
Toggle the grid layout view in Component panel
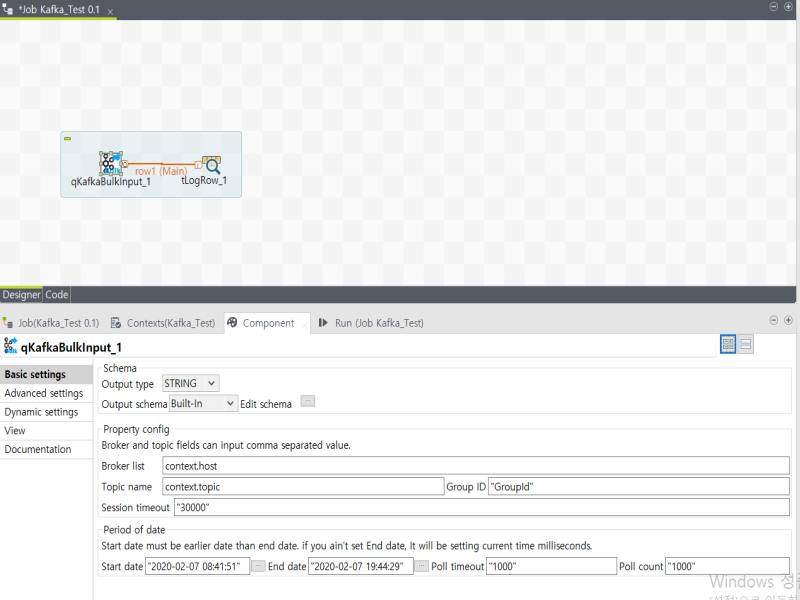(728, 344)
